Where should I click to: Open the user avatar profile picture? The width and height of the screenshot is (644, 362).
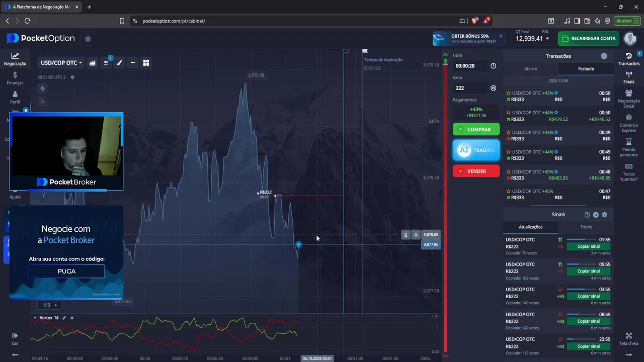pos(630,39)
